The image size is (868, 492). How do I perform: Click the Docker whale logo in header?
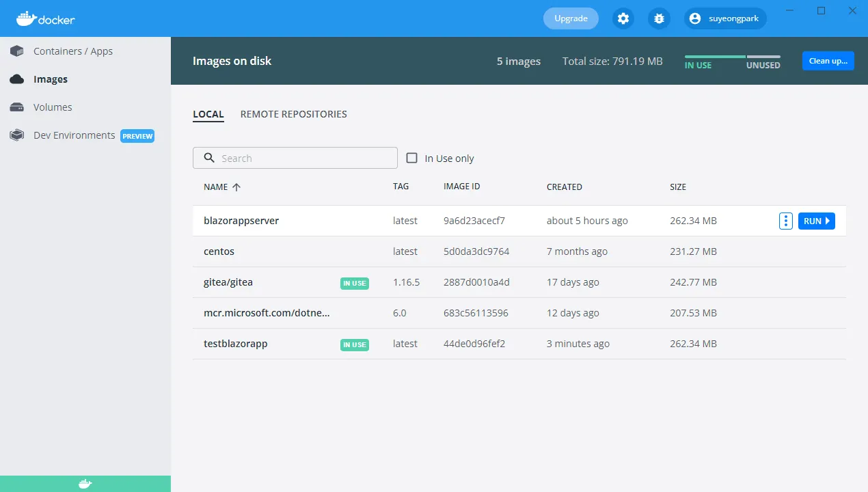click(45, 18)
